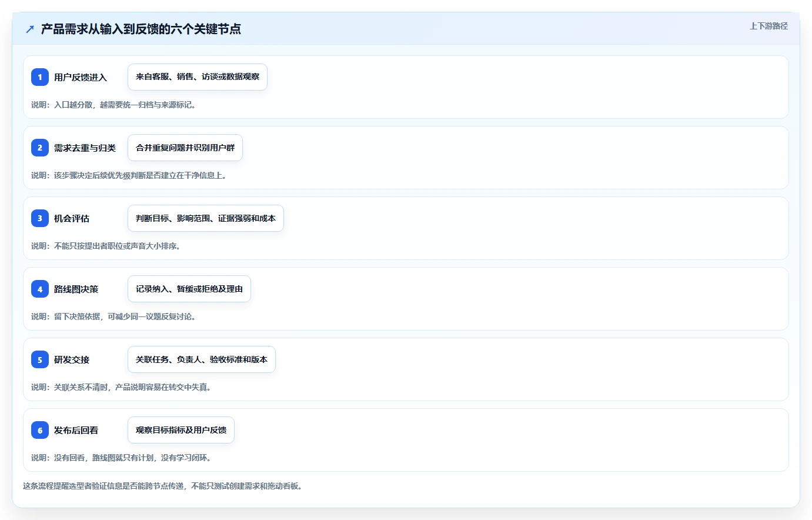Screen dimensions: 812x520
Task: Click the step 3 number badge
Action: click(x=40, y=218)
